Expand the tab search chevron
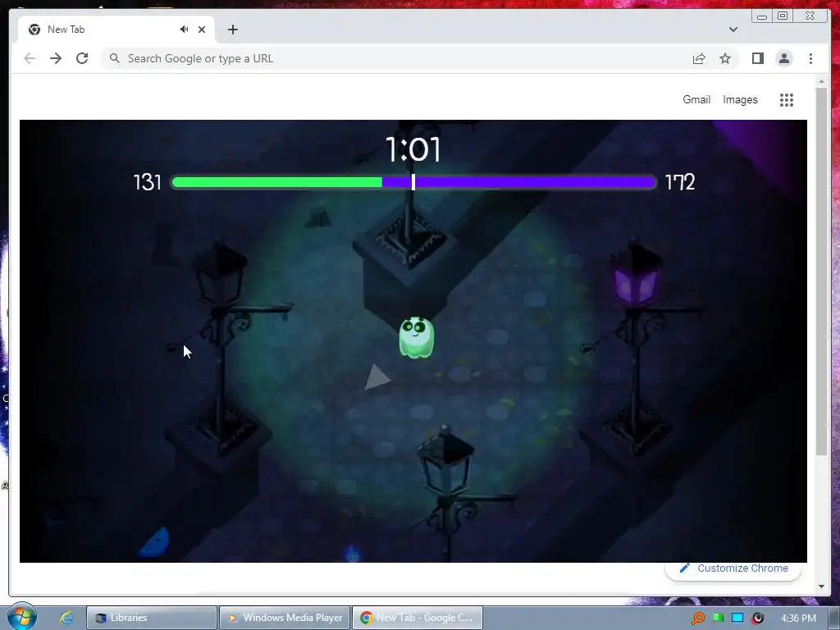The height and width of the screenshot is (630, 840). [x=733, y=30]
